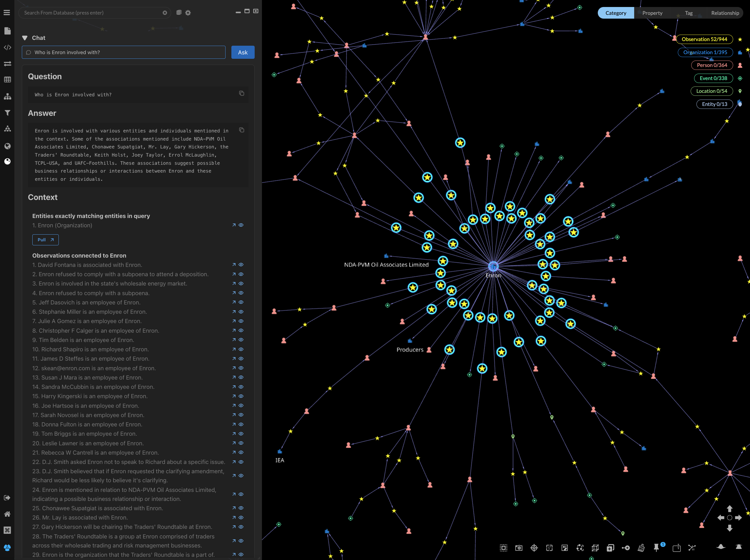Image resolution: width=750 pixels, height=560 pixels.
Task: Select the Person 0/364 legend pill
Action: [712, 65]
